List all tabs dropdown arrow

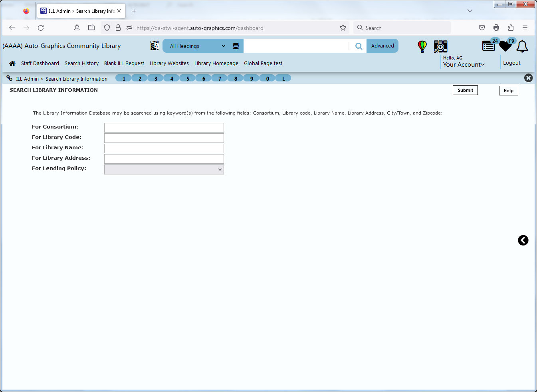point(470,11)
